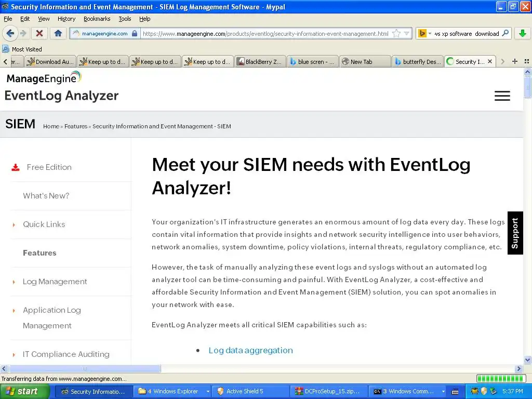532x399 pixels.
Task: Expand the Quick Links arrow
Action: pyautogui.click(x=14, y=224)
